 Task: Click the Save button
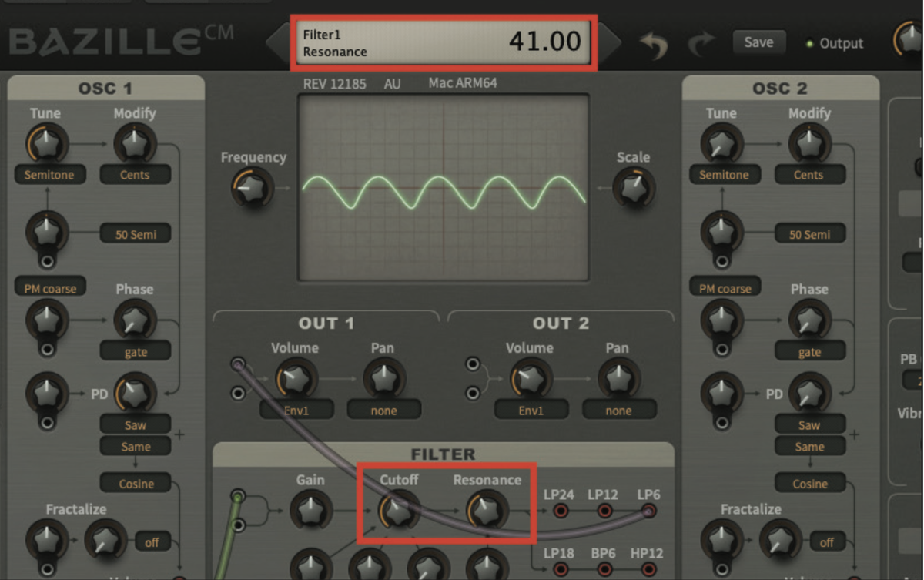pos(758,42)
